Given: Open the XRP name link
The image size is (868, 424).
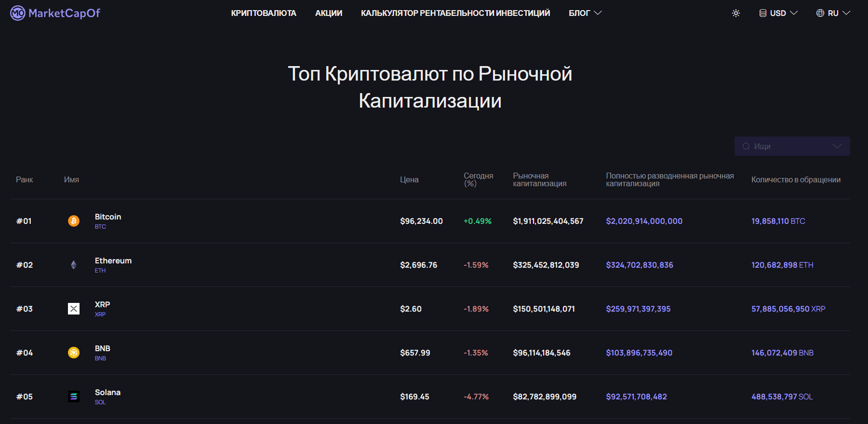Looking at the screenshot, I should tap(102, 304).
